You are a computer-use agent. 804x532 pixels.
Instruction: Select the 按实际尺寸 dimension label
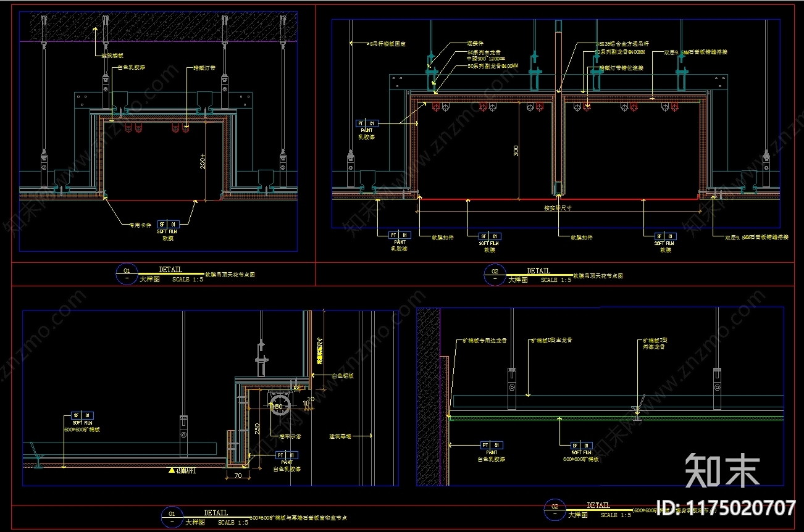pyautogui.click(x=557, y=208)
